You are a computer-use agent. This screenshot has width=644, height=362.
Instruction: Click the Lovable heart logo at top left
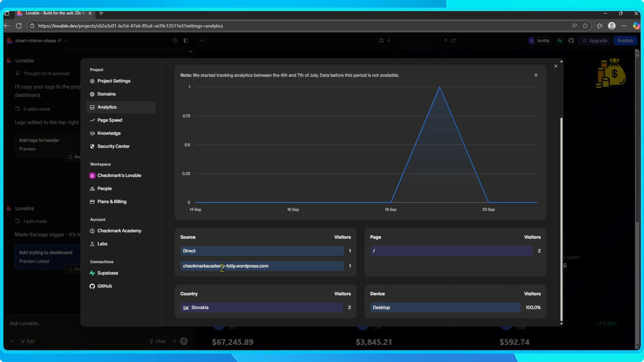[10, 40]
